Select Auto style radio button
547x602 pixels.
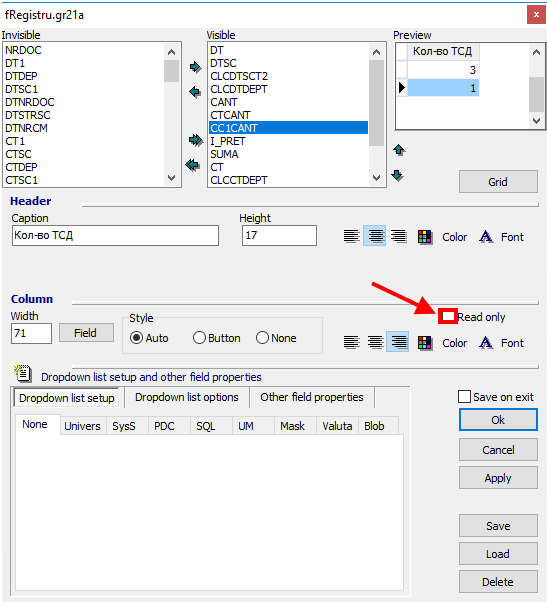[136, 338]
